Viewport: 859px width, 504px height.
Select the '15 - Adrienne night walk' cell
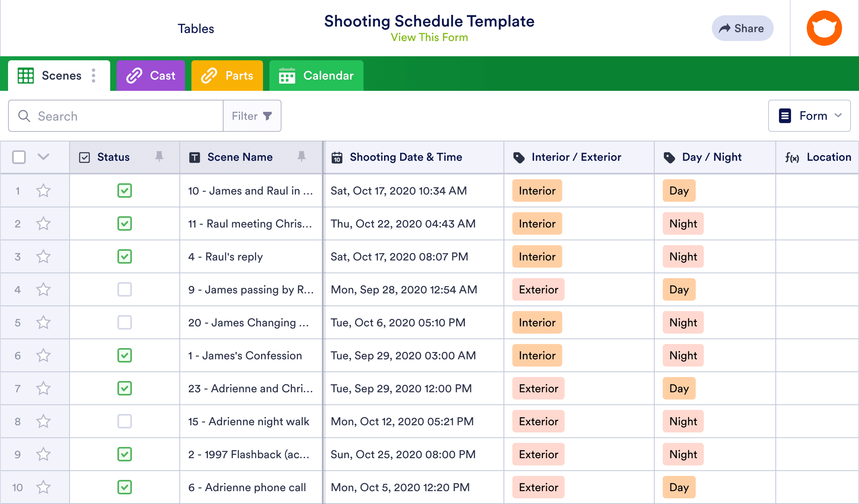[251, 421]
